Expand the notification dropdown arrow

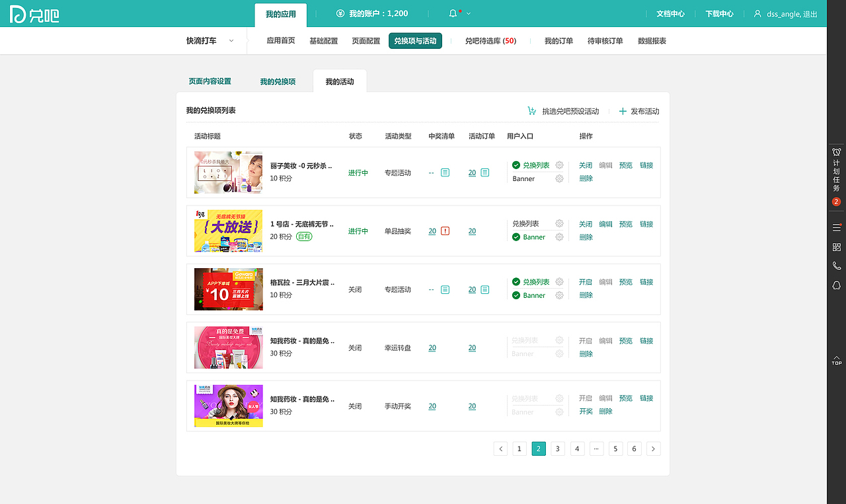click(x=469, y=13)
